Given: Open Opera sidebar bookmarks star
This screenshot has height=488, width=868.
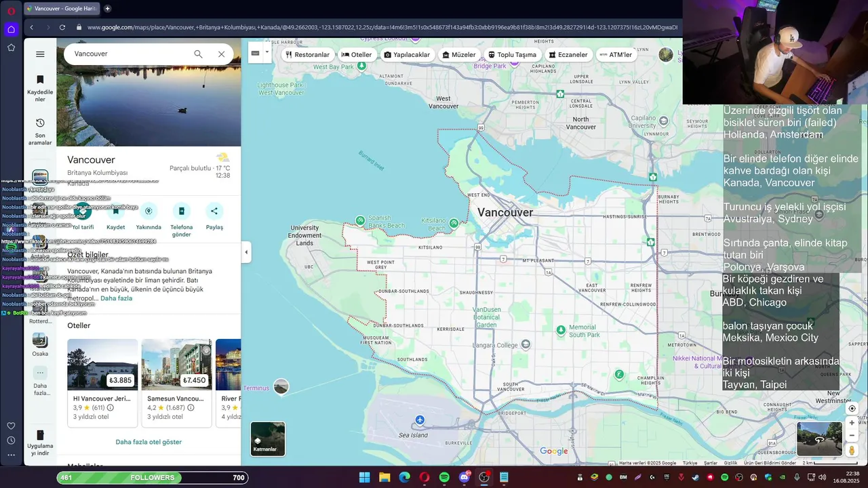Looking at the screenshot, I should (11, 47).
